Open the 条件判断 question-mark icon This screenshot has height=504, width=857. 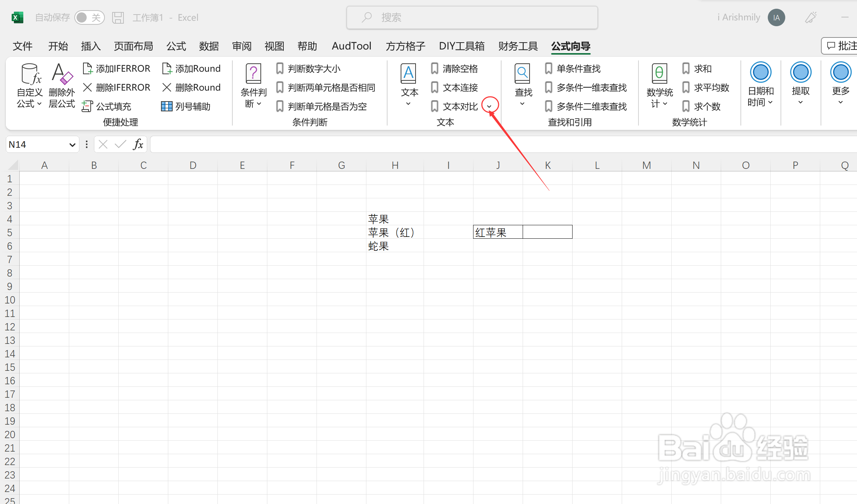tap(253, 74)
